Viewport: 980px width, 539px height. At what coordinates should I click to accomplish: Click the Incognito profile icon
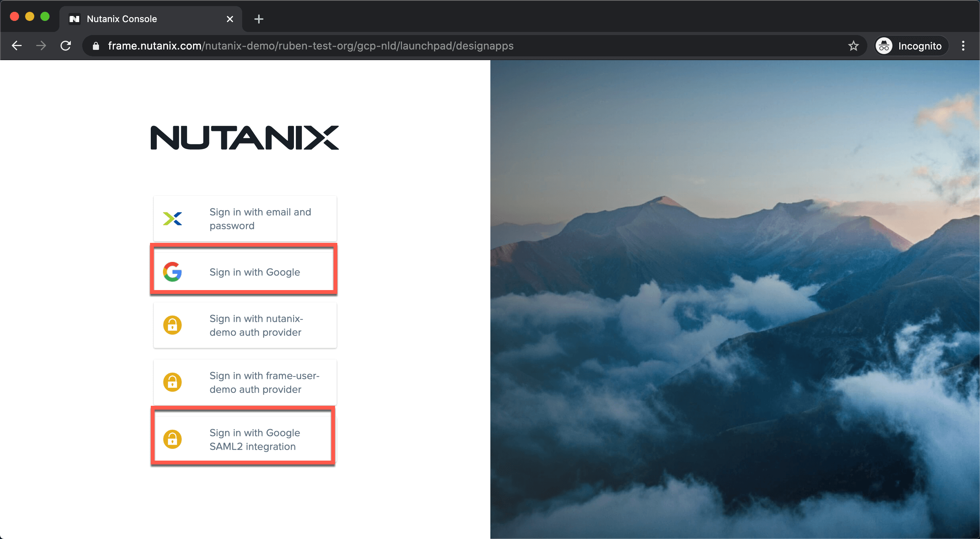(884, 46)
